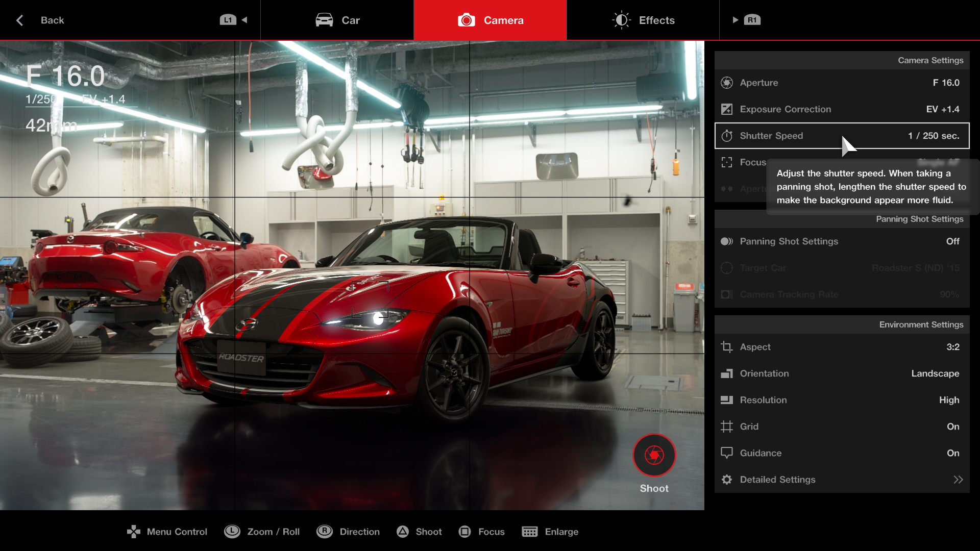The width and height of the screenshot is (980, 551).
Task: Adjust the Shutter Speed 1/250 sec. value
Action: pos(933,136)
